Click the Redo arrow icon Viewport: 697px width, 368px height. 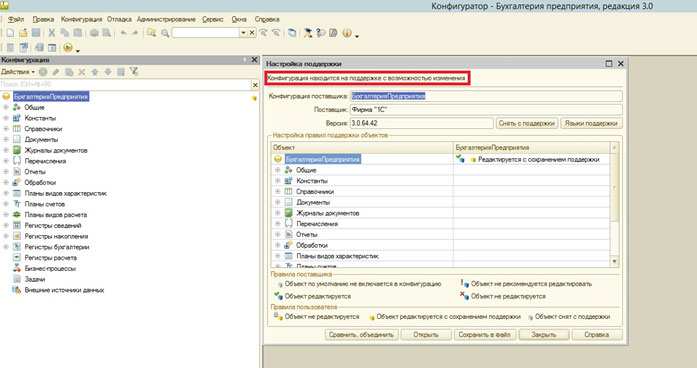(x=135, y=33)
